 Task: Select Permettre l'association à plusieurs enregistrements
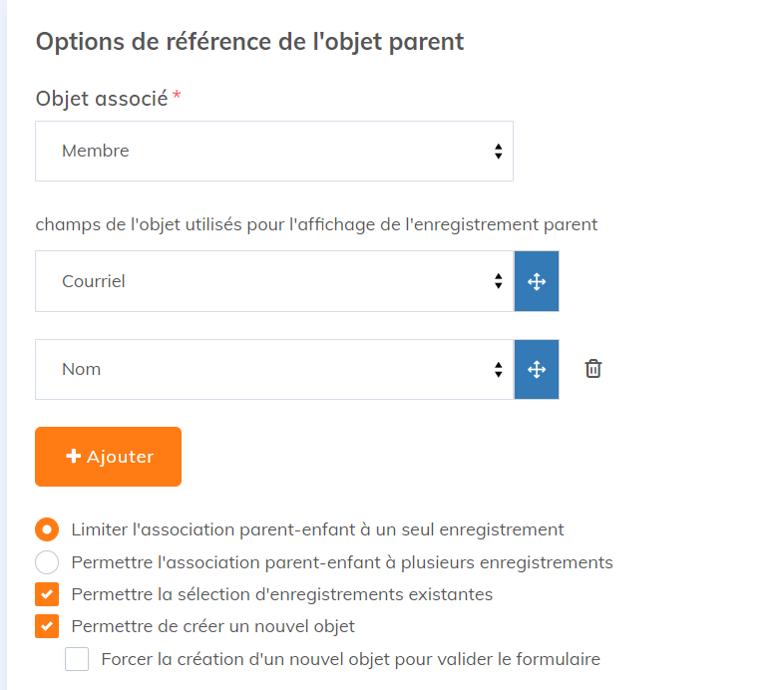pyautogui.click(x=47, y=562)
